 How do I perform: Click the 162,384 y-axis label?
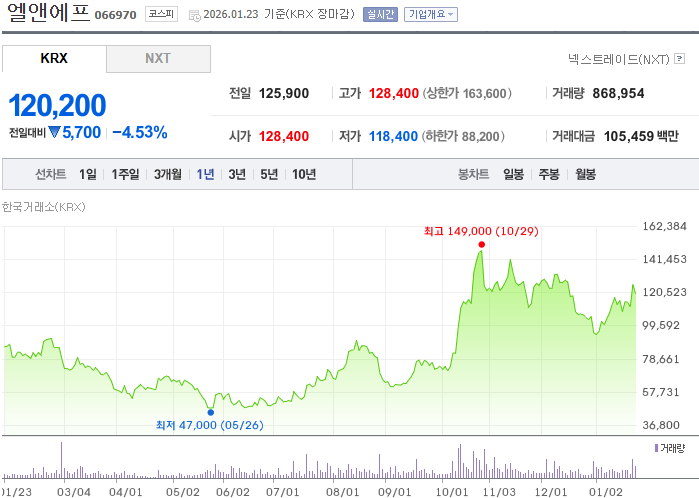pos(664,226)
